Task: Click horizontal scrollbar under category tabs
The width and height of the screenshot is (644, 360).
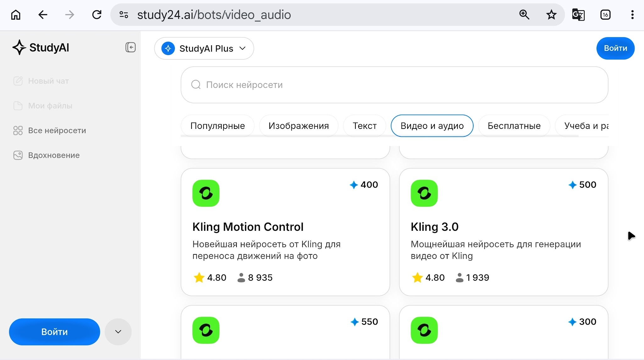Action: [380, 136]
